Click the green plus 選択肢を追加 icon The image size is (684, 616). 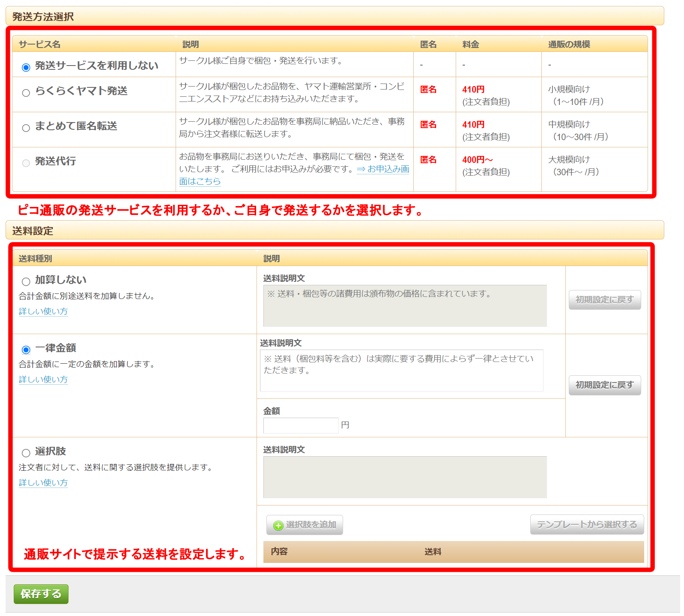click(278, 525)
